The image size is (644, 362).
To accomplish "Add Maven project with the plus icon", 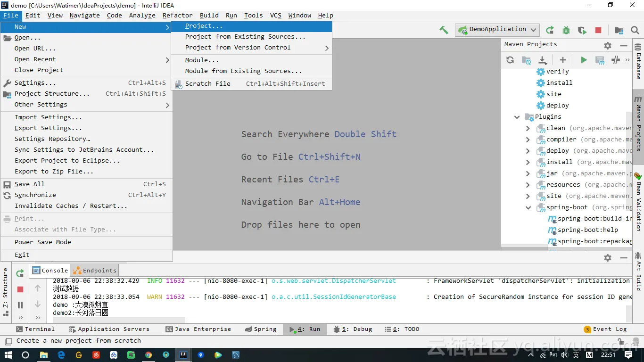I will (562, 60).
